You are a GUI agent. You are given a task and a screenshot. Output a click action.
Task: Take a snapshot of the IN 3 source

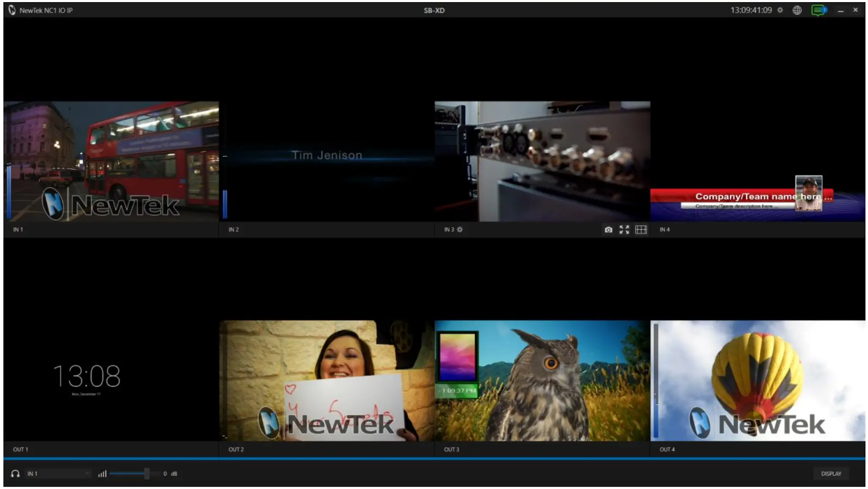click(x=608, y=229)
